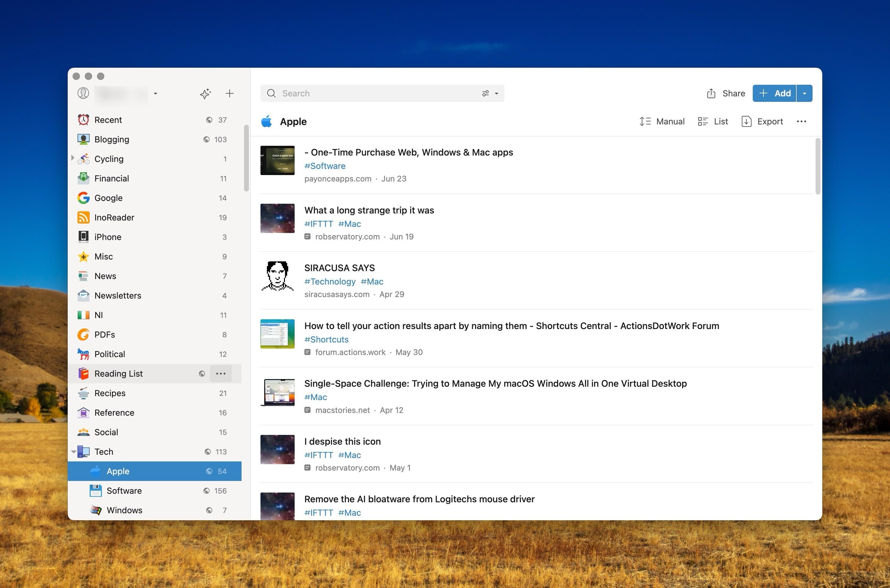Click the search filter options icon
890x588 pixels.
486,93
